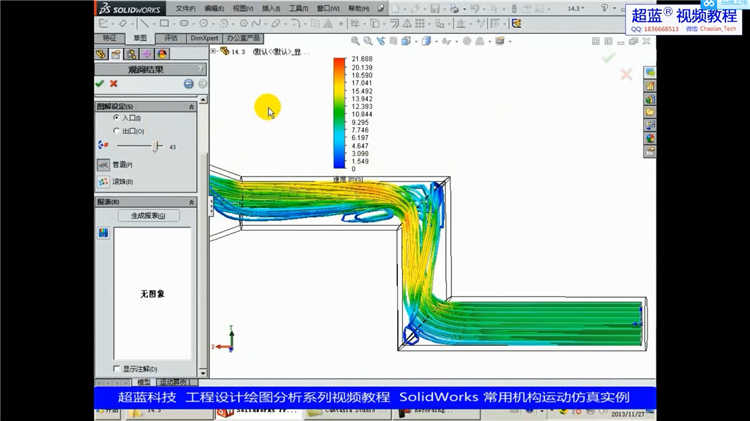The width and height of the screenshot is (750, 421).
Task: Toggle the pipes trajectory display option
Action: 103,165
